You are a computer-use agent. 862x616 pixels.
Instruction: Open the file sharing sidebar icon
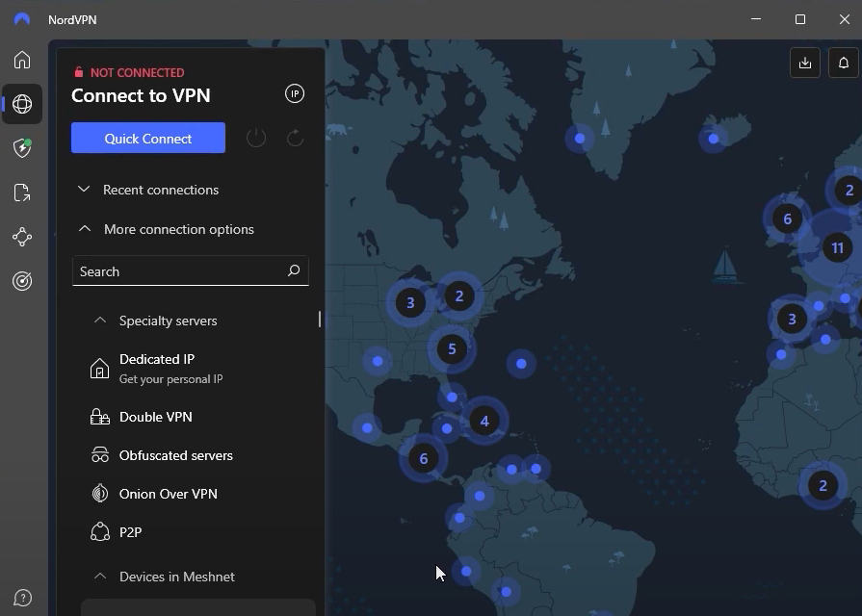(22, 192)
